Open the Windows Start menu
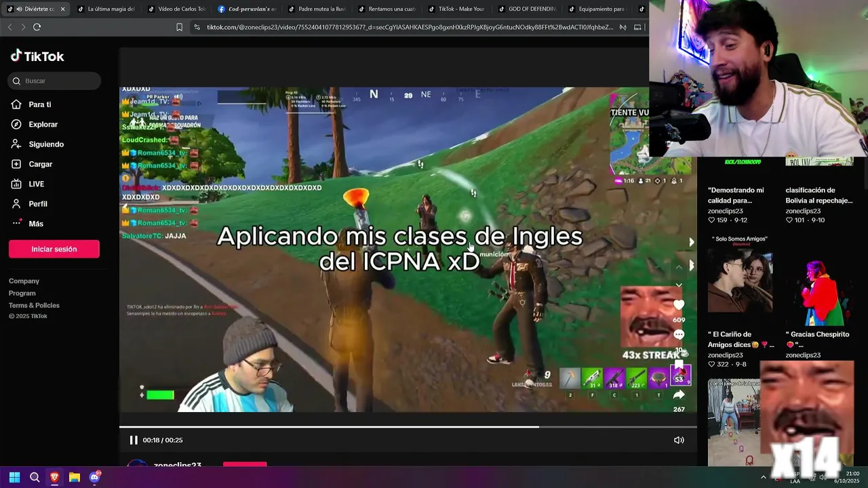The width and height of the screenshot is (868, 488). coord(14,477)
